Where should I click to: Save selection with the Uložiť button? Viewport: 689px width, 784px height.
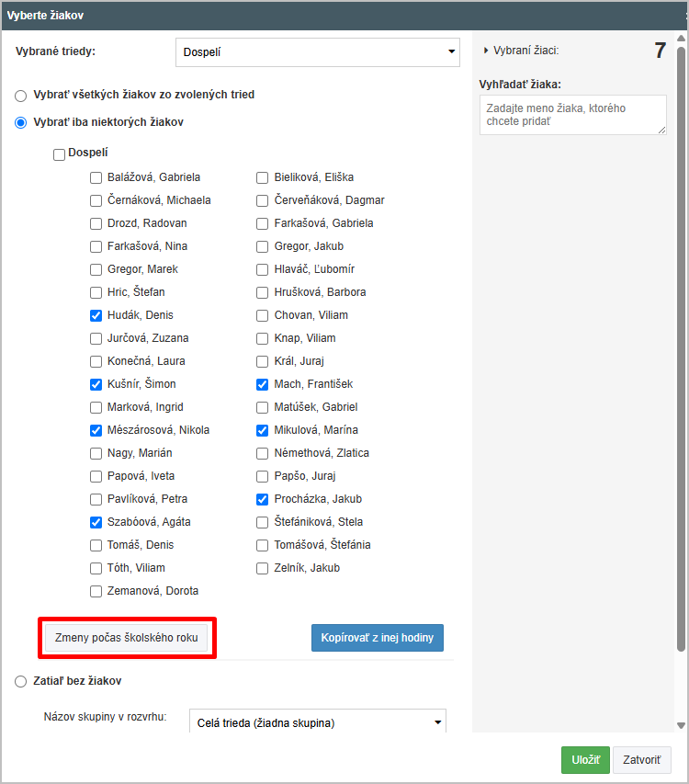pyautogui.click(x=585, y=760)
